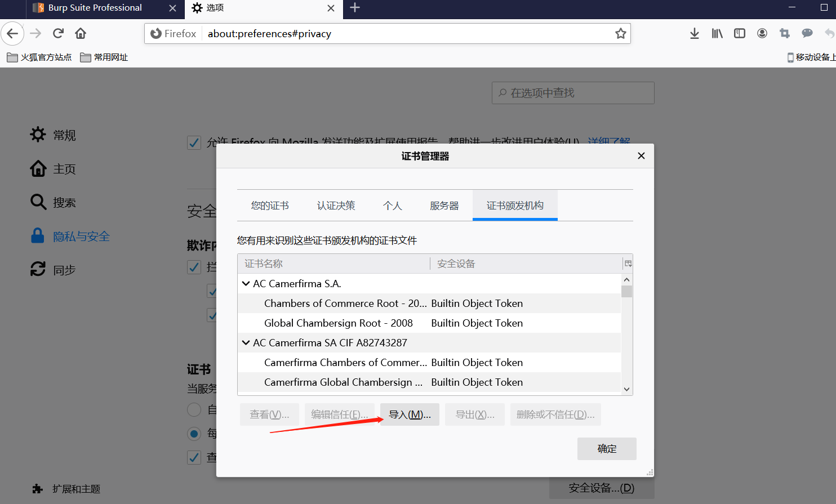This screenshot has width=836, height=504.
Task: Click the screenshot tool icon
Action: click(784, 33)
